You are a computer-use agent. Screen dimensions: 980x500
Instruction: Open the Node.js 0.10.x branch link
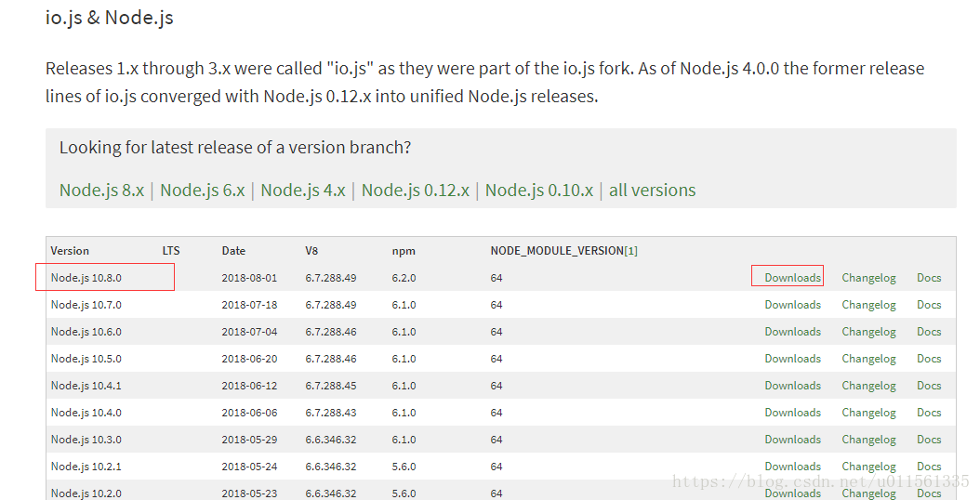(x=539, y=190)
